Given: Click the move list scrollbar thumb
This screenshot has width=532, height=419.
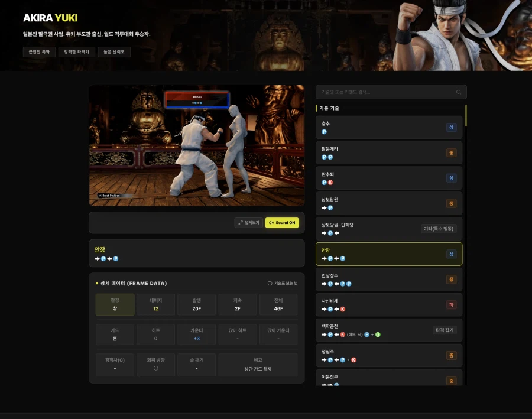Looking at the screenshot, I should pos(466,116).
